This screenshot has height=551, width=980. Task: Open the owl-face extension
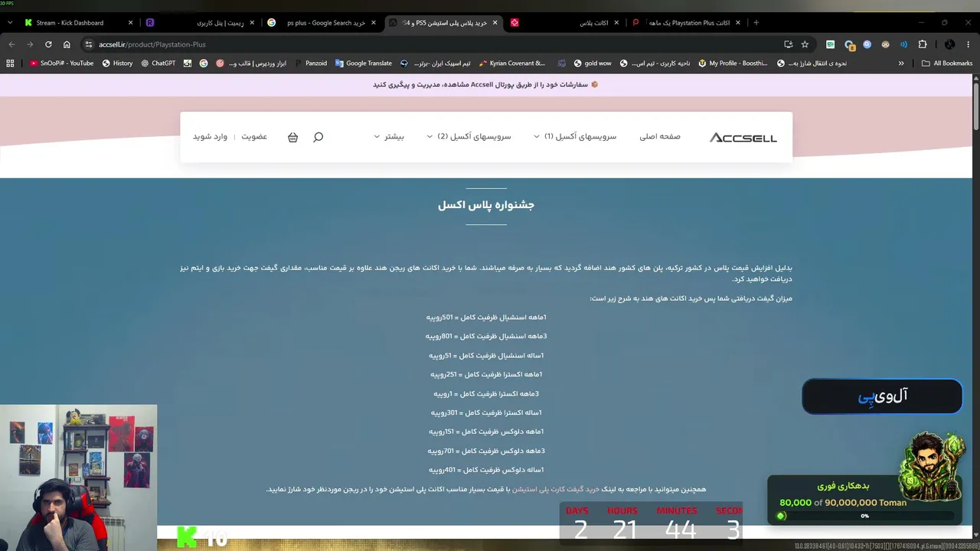tap(886, 44)
